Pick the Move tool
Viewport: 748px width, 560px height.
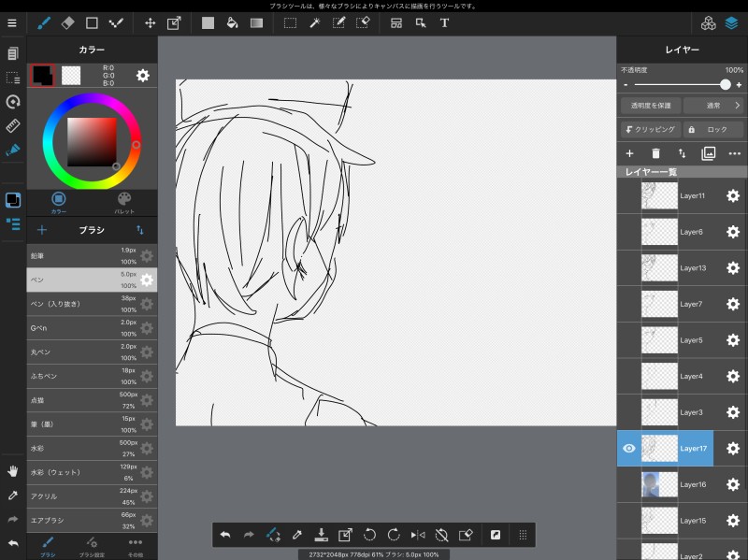pyautogui.click(x=150, y=23)
